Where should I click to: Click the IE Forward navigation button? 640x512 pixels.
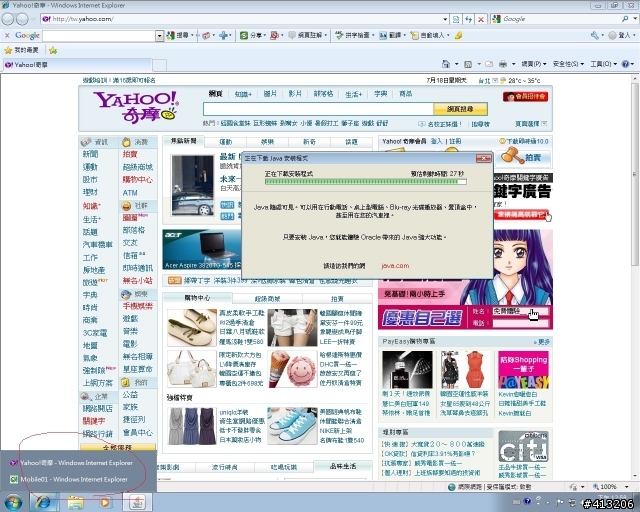[x=22, y=19]
